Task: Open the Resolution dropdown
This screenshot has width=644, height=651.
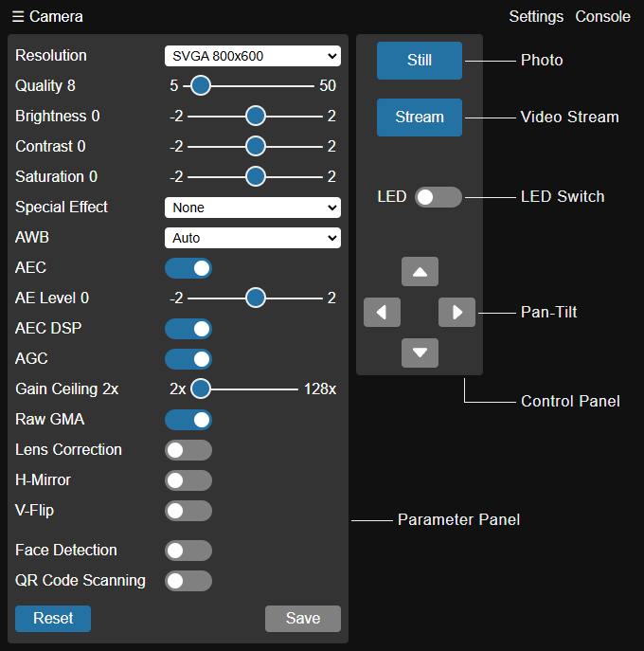Action: pos(252,56)
